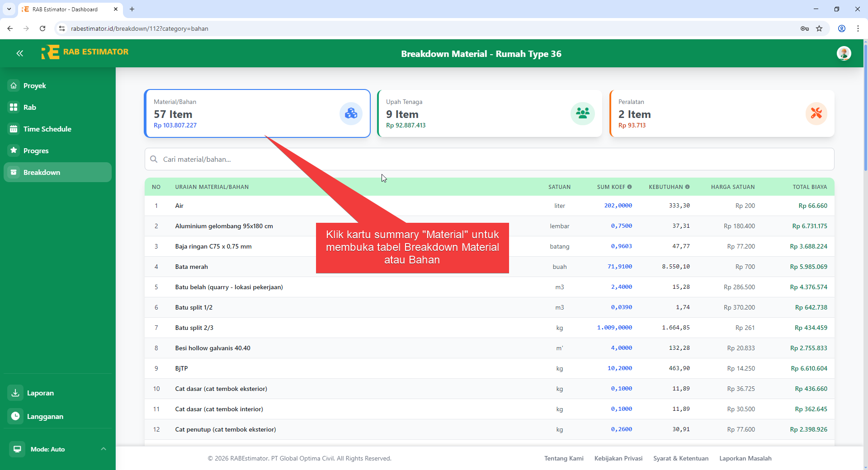Click the Laporkan Masalah footer link

click(x=745, y=458)
